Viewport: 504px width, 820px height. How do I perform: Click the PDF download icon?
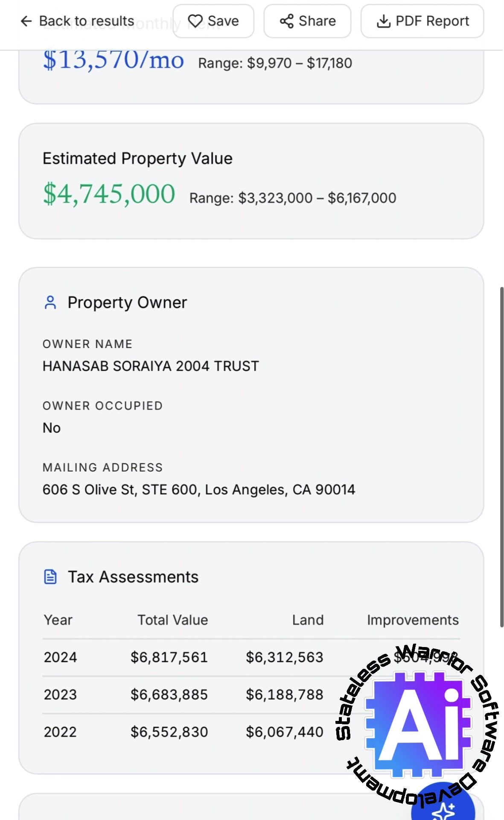(384, 21)
